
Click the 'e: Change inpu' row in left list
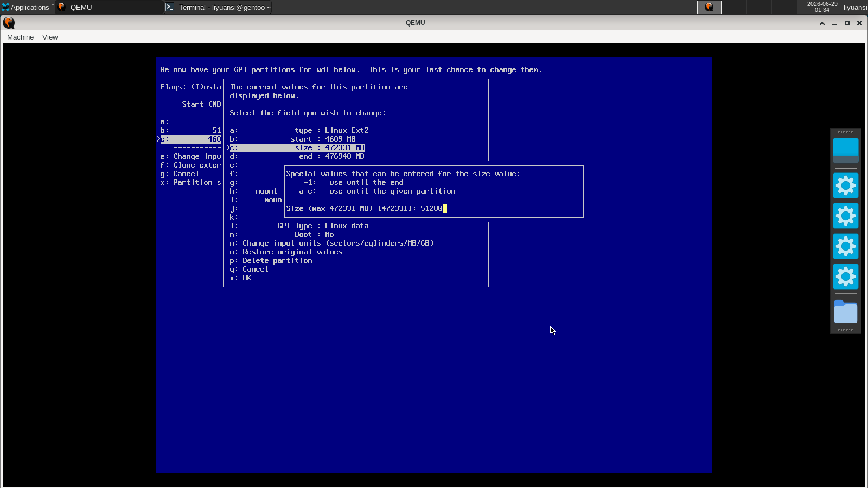[190, 156]
